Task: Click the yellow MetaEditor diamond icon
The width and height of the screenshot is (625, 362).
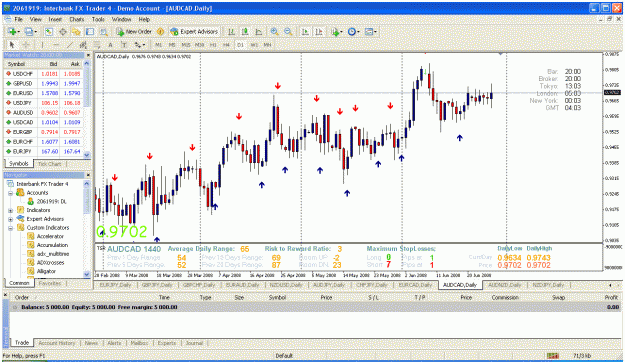Action: pyautogui.click(x=160, y=31)
